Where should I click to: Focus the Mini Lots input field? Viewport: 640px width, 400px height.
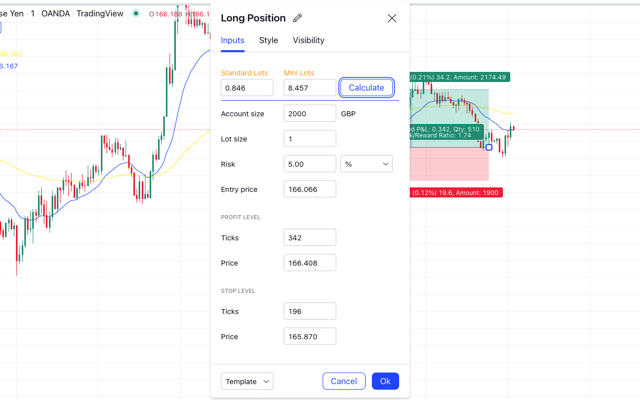tap(310, 88)
